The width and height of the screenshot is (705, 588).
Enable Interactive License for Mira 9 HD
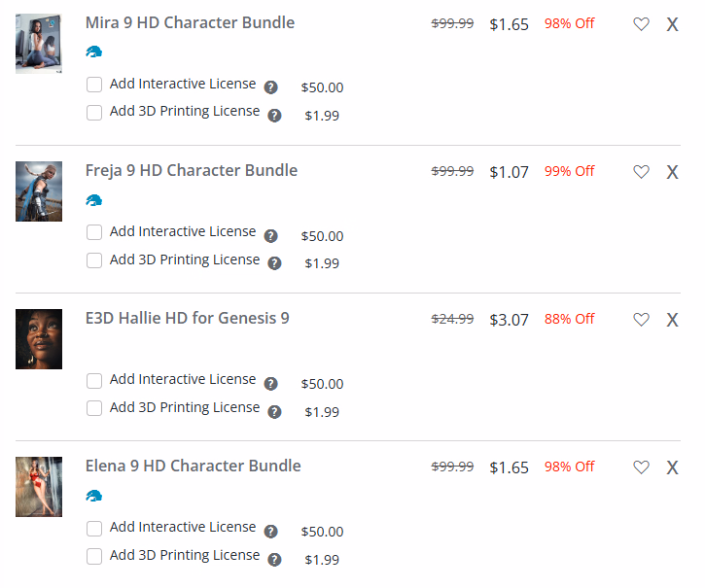pos(94,85)
